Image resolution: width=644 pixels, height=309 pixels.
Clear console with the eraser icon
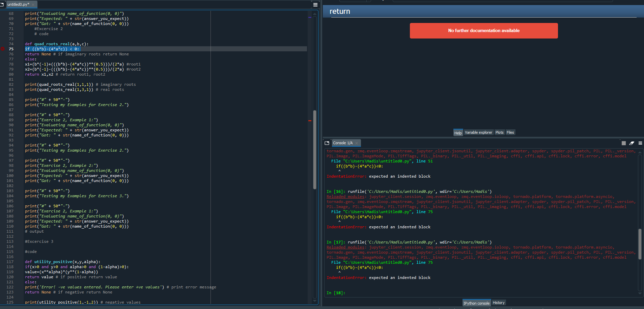[632, 143]
